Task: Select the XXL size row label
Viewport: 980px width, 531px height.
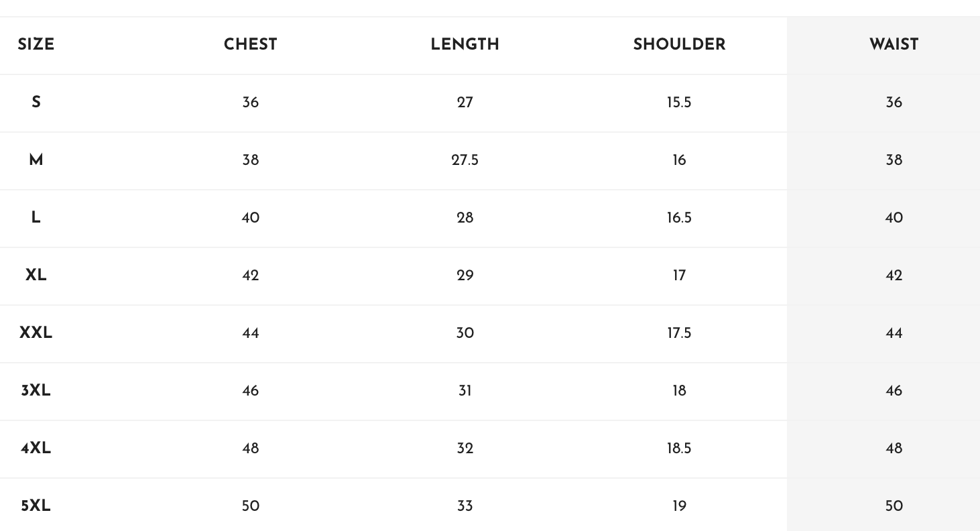Action: [36, 333]
